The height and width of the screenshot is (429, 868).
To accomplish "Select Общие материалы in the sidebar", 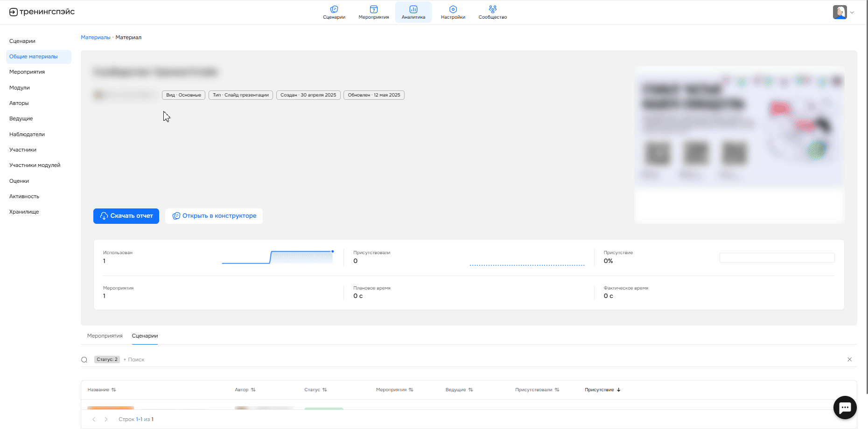I will [x=34, y=56].
